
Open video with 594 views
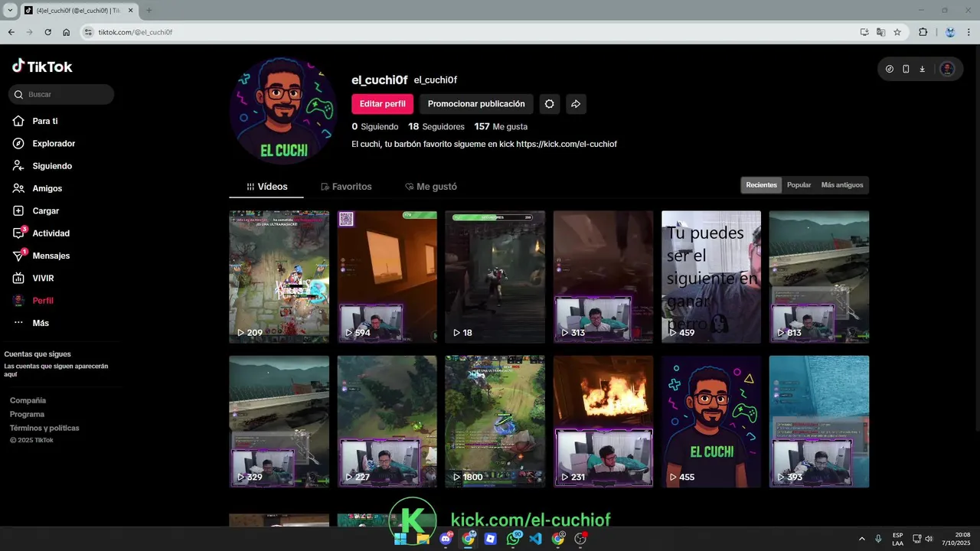(387, 277)
